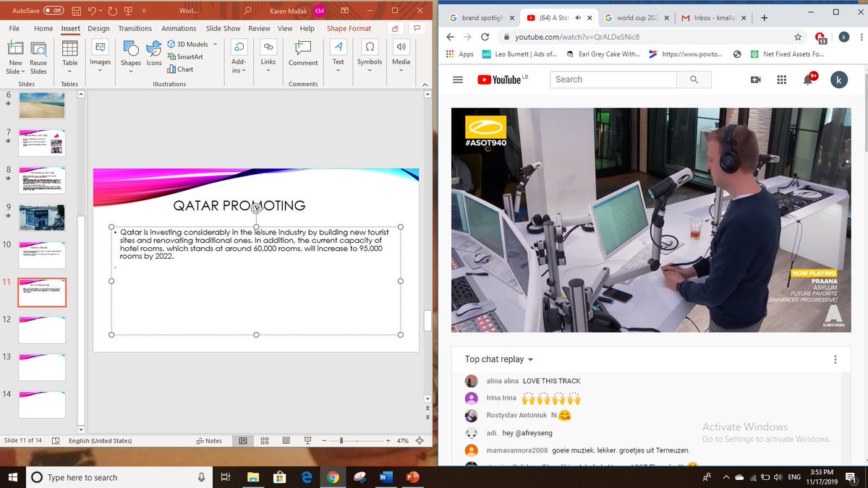Open Leo Burnett bookmark
Screen dimensions: 868x488
[519, 54]
